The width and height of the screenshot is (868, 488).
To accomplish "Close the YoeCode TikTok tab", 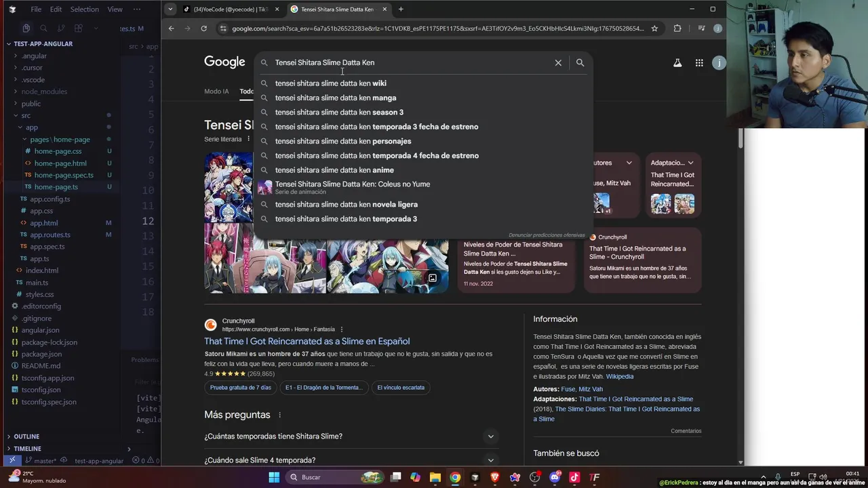I will tap(277, 9).
